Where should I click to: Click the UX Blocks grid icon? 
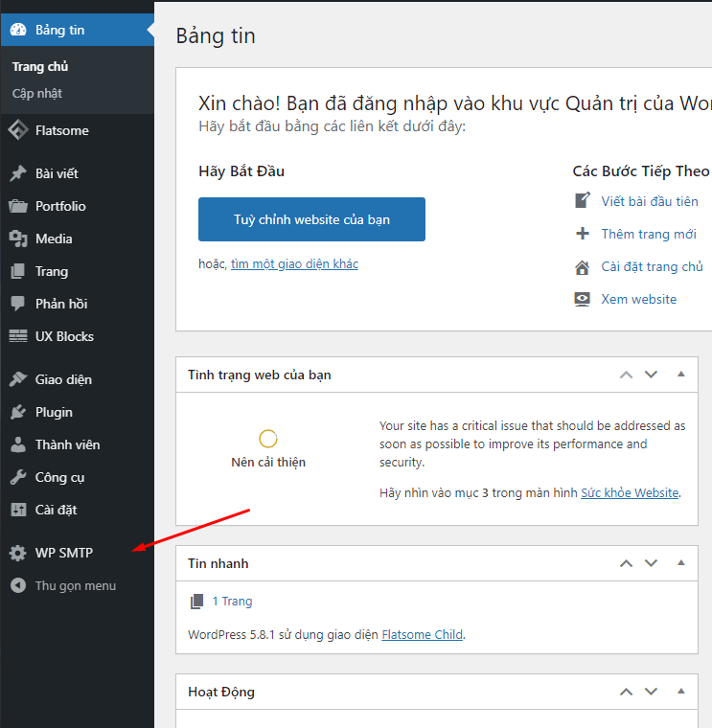(17, 336)
